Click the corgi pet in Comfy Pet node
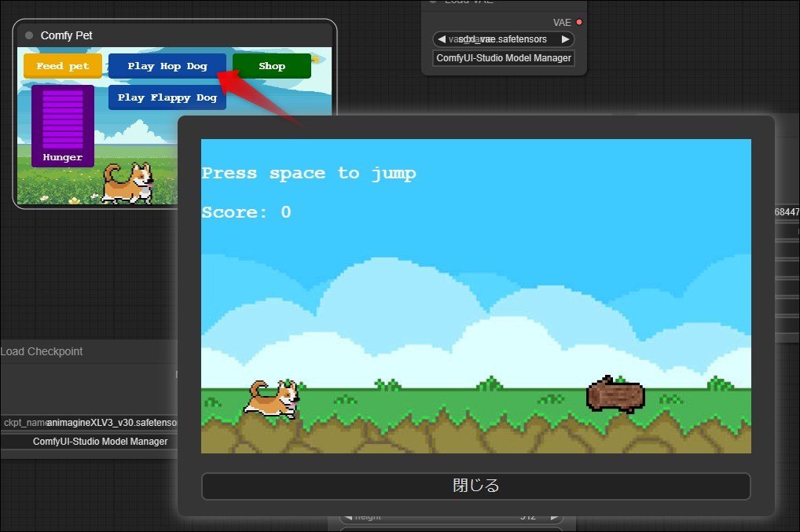The width and height of the screenshot is (800, 532). pos(128,182)
